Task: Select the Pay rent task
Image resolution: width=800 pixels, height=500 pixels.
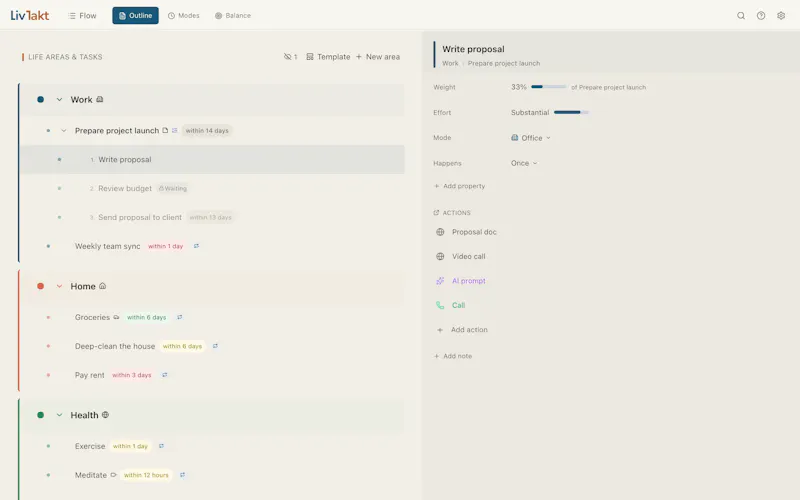Action: coord(89,375)
